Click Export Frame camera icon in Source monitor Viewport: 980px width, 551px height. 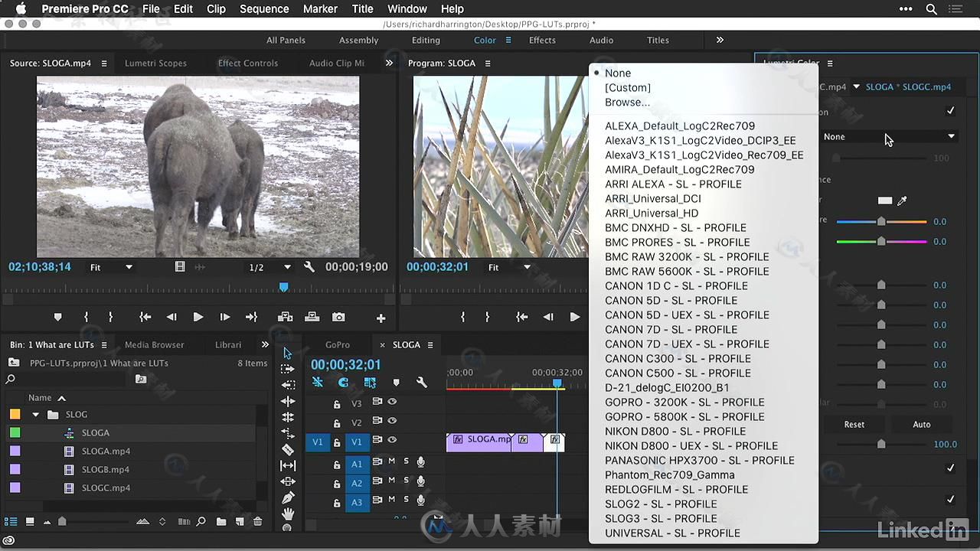click(338, 317)
